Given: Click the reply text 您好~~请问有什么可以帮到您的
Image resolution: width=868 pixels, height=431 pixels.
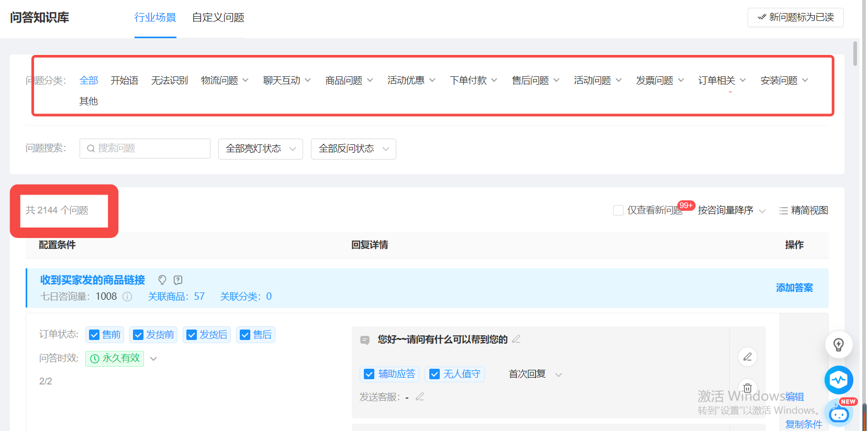Looking at the screenshot, I should [x=443, y=339].
